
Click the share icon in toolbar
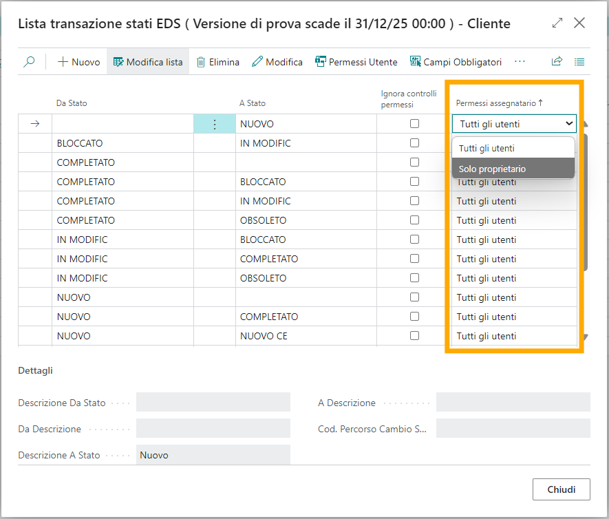click(x=557, y=62)
